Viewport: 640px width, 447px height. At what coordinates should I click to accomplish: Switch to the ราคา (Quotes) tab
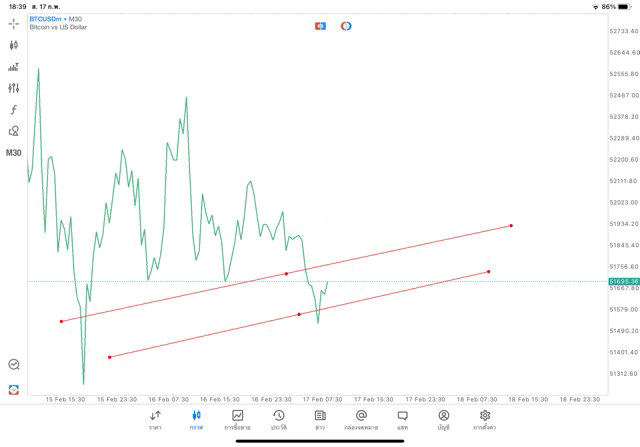[x=155, y=419]
